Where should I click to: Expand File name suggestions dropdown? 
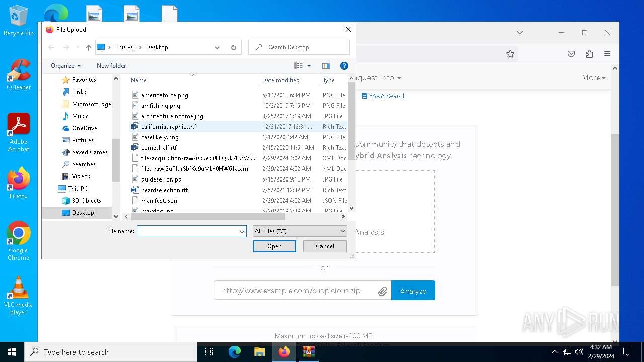242,231
